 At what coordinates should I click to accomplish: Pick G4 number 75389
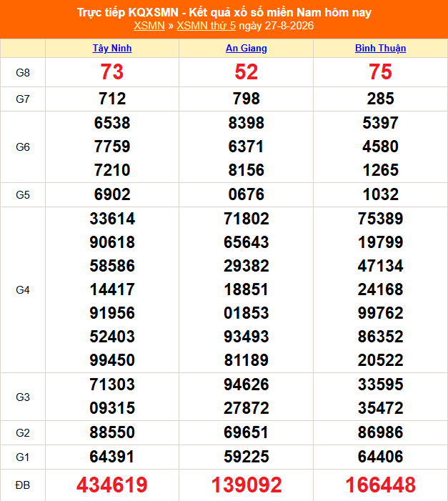pos(380,219)
